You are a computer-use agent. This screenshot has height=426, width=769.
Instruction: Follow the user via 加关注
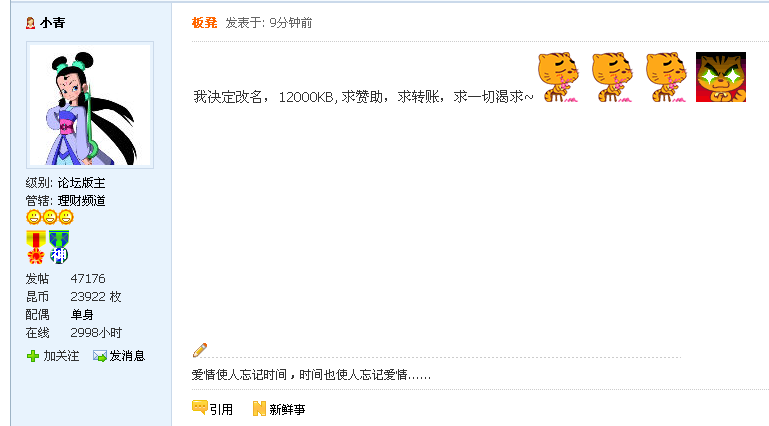pos(61,356)
